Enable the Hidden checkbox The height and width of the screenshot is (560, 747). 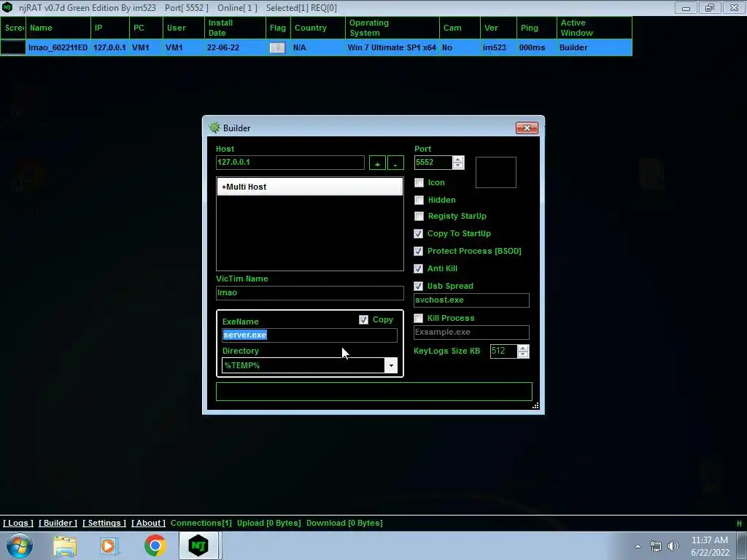click(419, 200)
